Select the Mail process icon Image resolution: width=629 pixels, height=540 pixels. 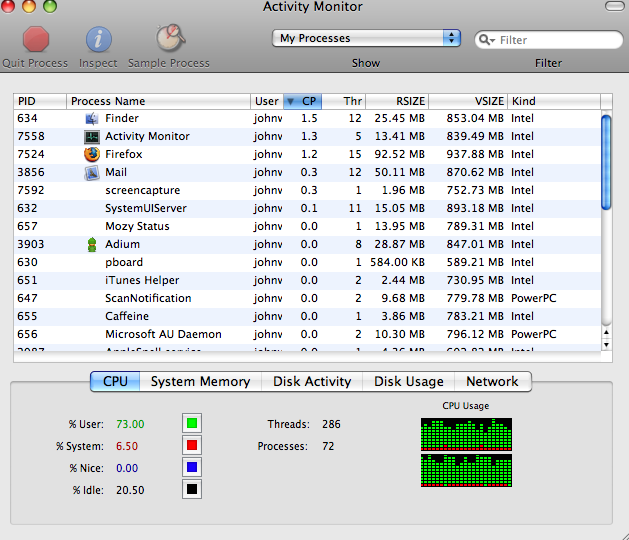(92, 173)
